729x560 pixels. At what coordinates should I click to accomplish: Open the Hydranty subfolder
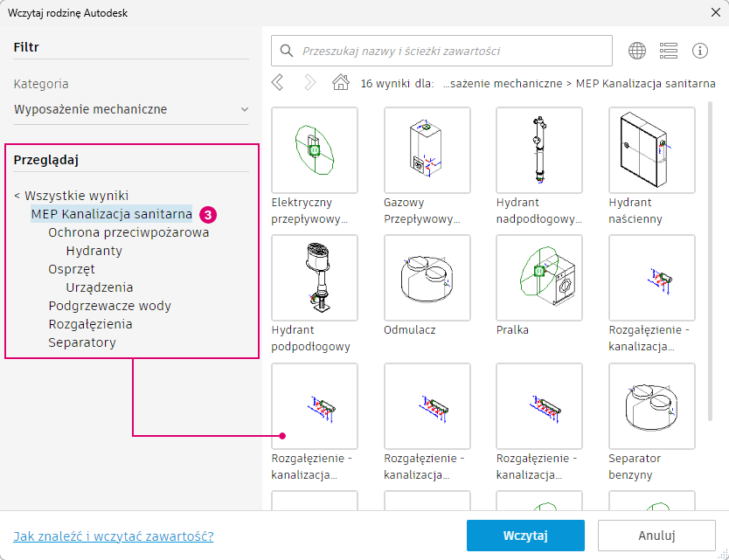click(x=94, y=251)
